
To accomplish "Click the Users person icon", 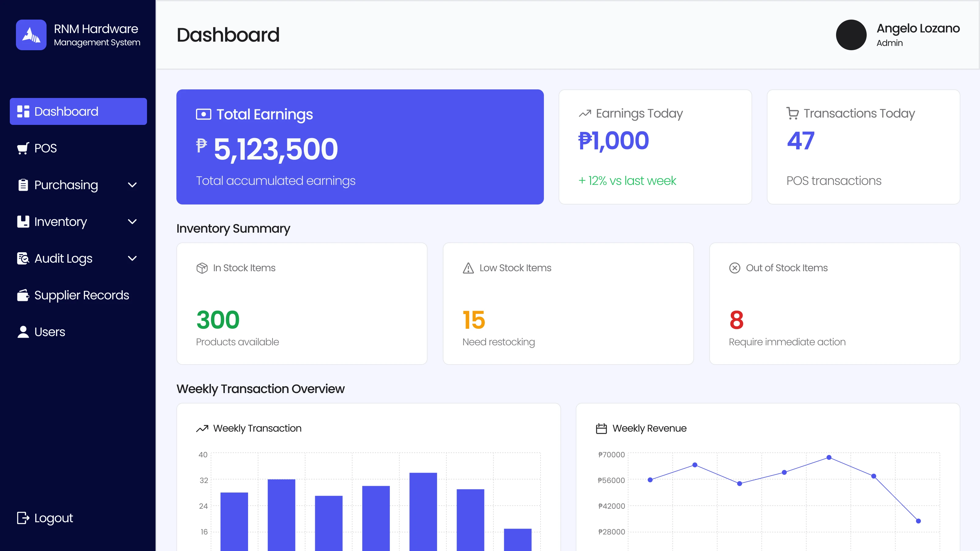I will [x=23, y=332].
